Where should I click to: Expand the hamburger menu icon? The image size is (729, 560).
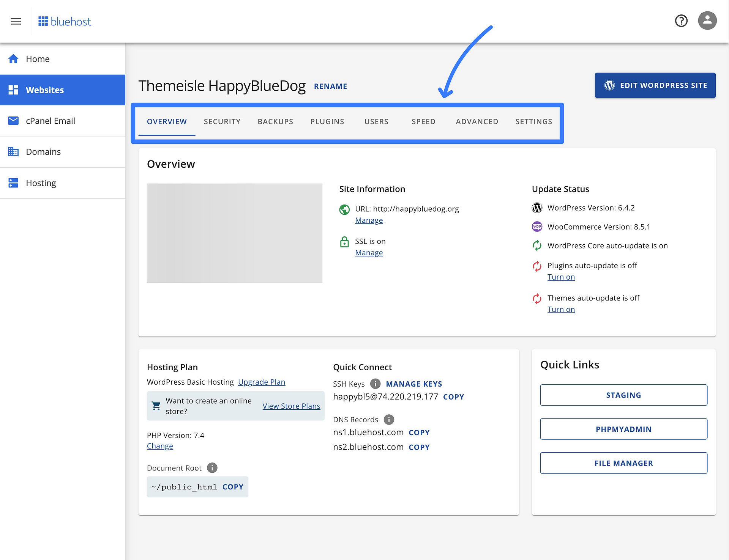pyautogui.click(x=16, y=20)
